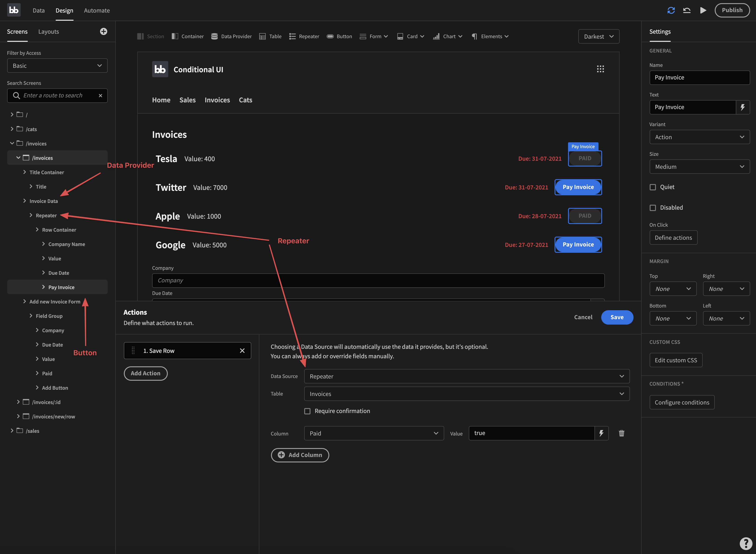
Task: Click the refresh sync icon
Action: [x=671, y=10]
